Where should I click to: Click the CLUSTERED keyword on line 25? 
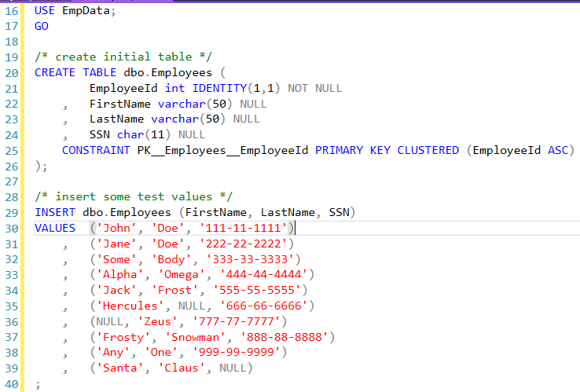[428, 150]
